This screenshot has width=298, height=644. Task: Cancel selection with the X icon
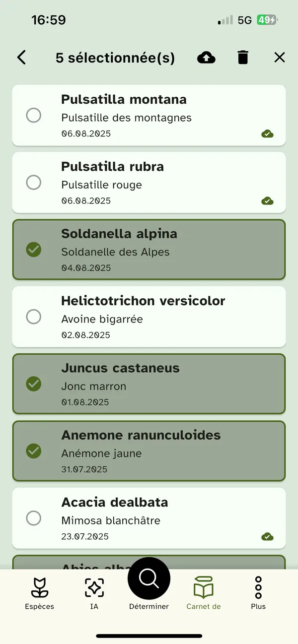[280, 58]
